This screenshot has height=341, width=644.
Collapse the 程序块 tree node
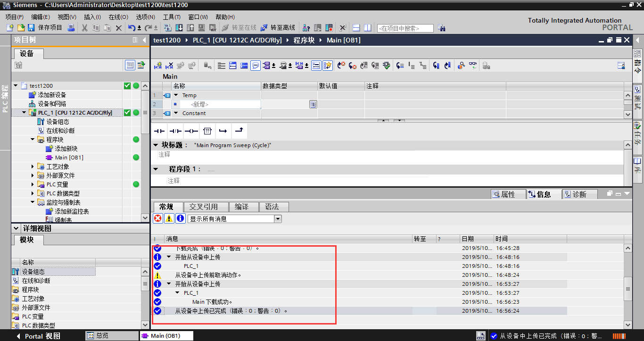(x=32, y=139)
